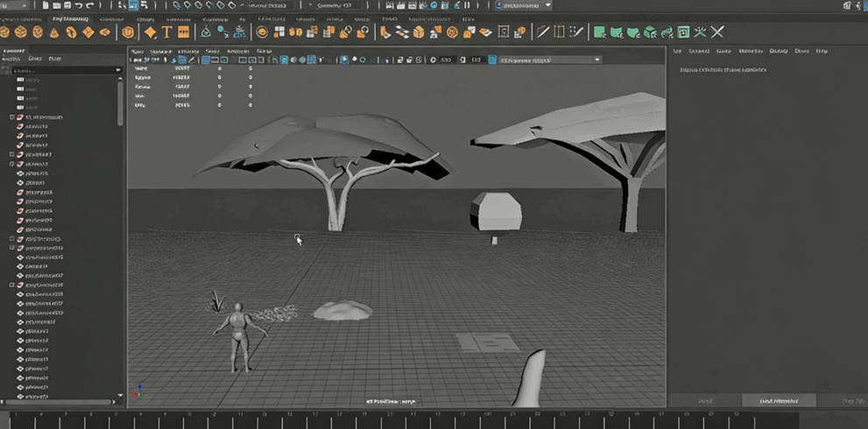Click the polygon cone shelf icon
868x429 pixels.
click(x=54, y=32)
